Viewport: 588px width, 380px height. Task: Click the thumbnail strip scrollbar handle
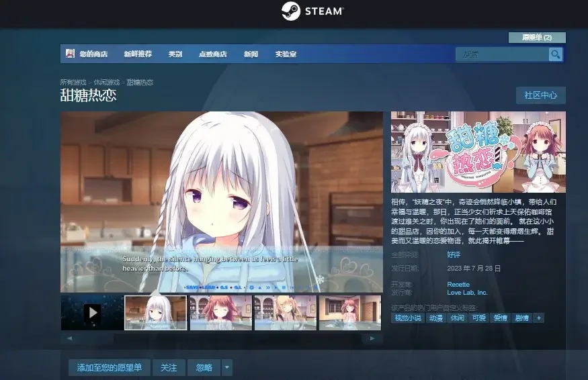(95, 338)
